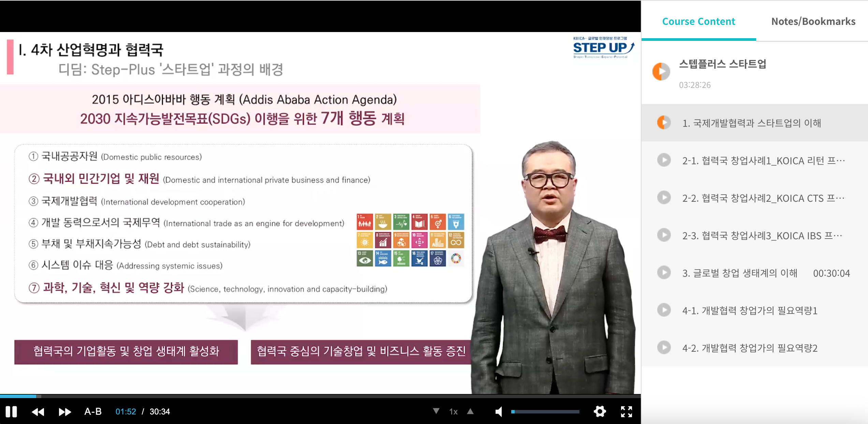Mute the speaker volume
This screenshot has width=868, height=424.
499,412
